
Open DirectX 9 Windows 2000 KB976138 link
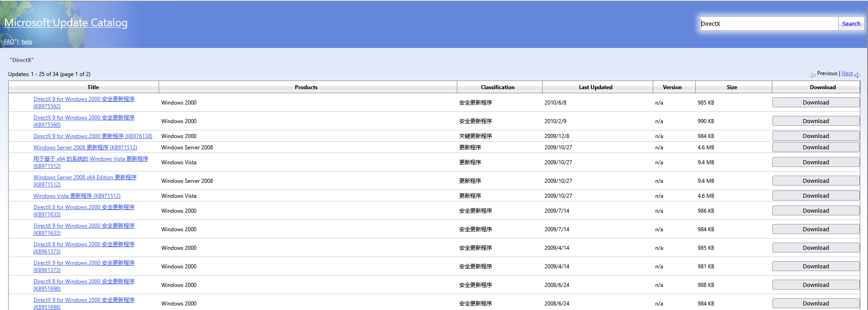tap(93, 136)
